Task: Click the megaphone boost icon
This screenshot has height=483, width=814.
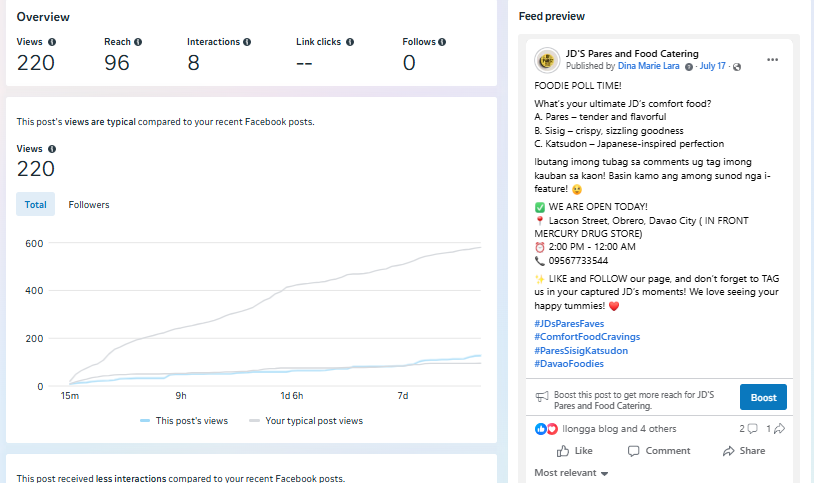Action: [x=542, y=397]
